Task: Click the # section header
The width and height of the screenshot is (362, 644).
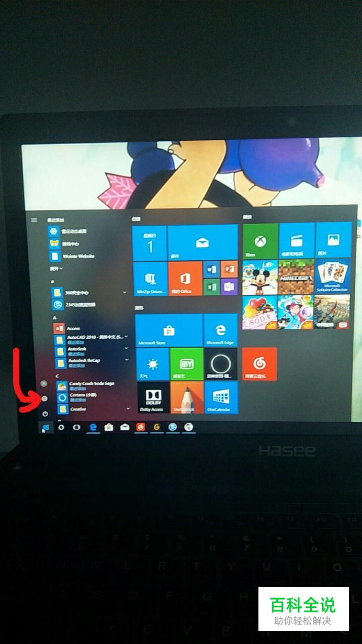Action: 52,281
